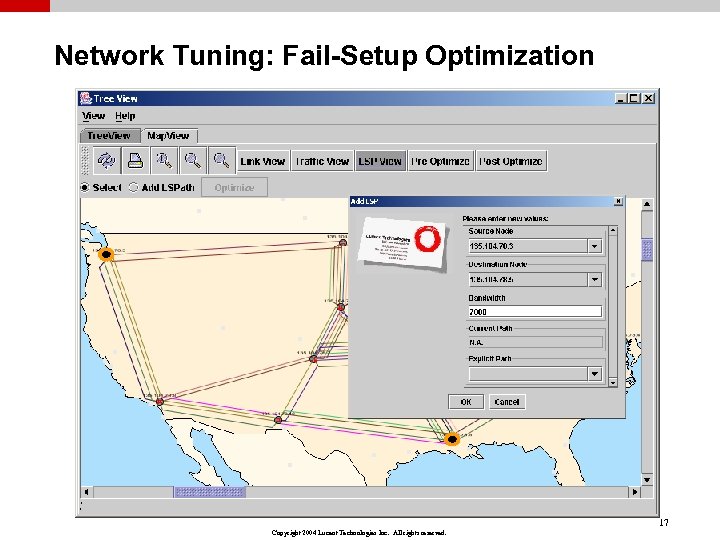Screen dimensions: 720x540
Task: Click the toolbar drag handle grip
Action: [85, 161]
